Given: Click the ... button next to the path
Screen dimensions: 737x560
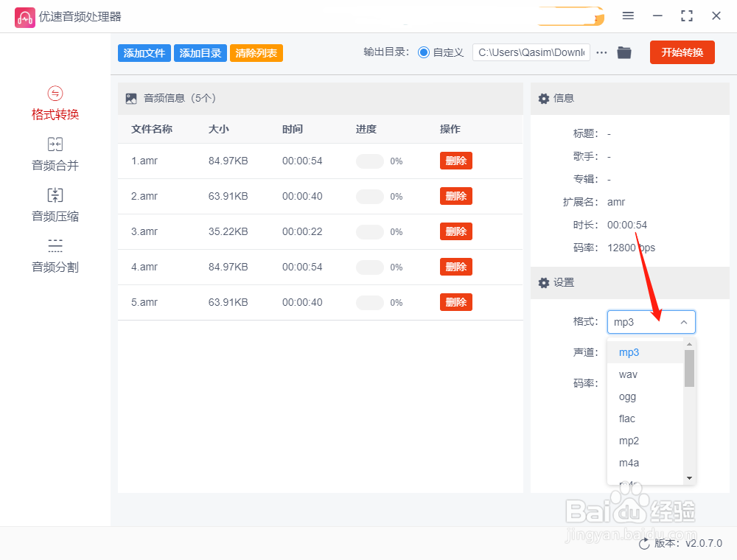Looking at the screenshot, I should pos(601,52).
